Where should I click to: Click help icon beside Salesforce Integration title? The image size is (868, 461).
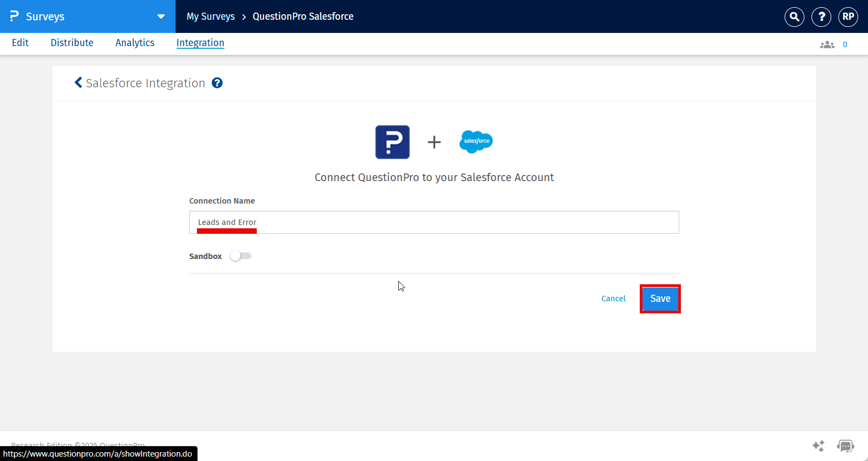point(217,83)
